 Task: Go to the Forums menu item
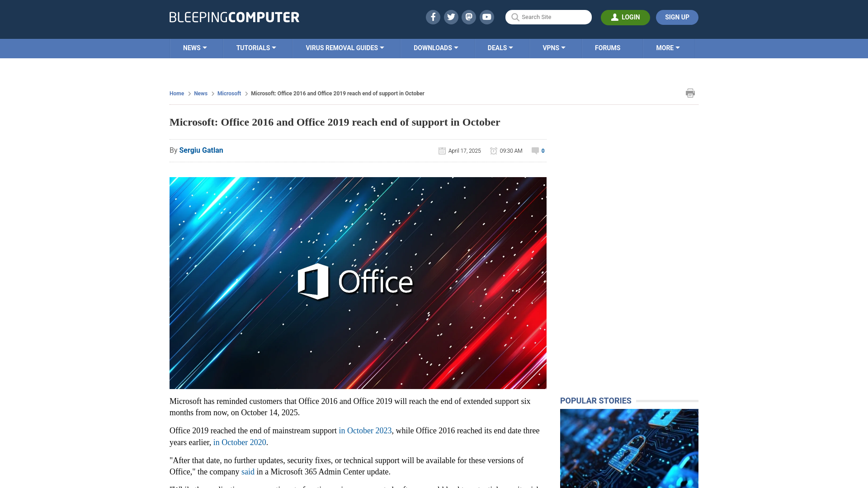[607, 48]
